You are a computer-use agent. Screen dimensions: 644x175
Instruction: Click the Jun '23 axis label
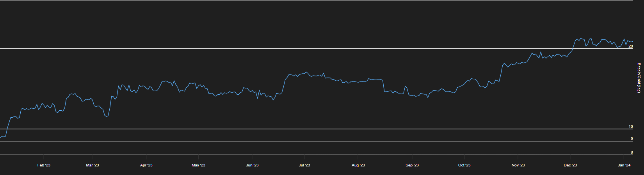[252, 165]
